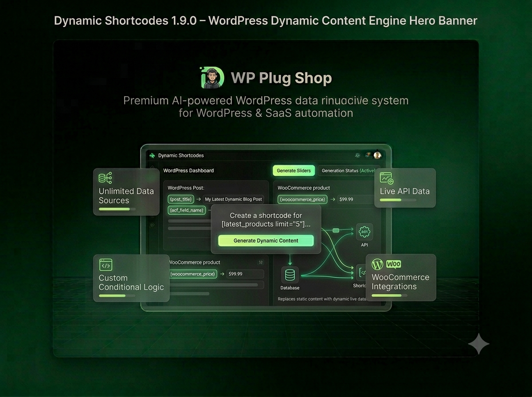Click the Generate Dynamic Content button
This screenshot has width=532, height=397.
click(266, 241)
